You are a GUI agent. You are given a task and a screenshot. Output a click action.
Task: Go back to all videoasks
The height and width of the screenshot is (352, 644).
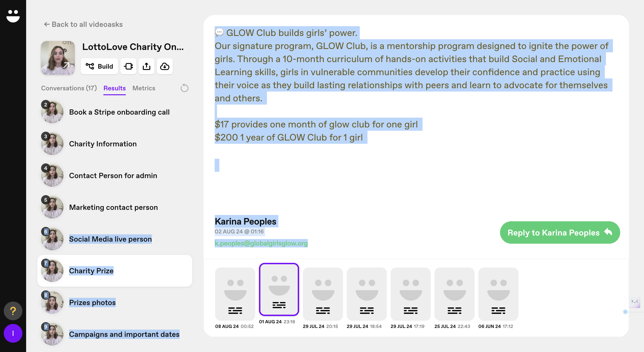[x=83, y=24]
